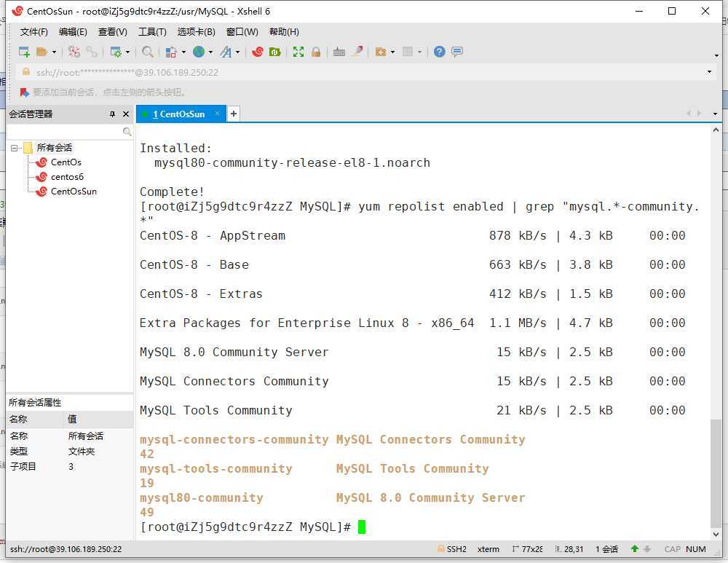Screen dimensions: 728x563
Task: Expand the globe encoding dropdown arrow
Action: pos(210,52)
